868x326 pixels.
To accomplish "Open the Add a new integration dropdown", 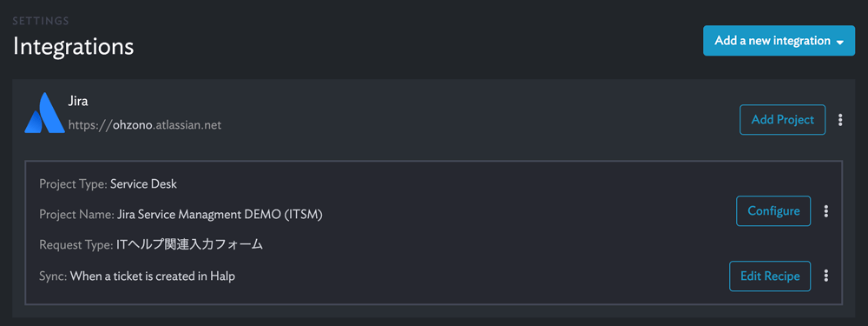I will [x=779, y=41].
